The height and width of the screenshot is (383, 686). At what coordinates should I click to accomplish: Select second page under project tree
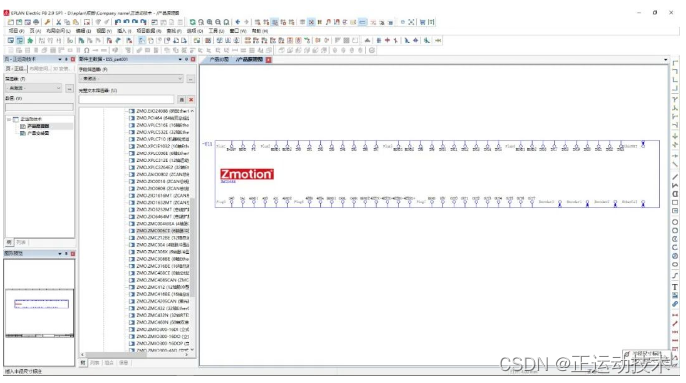pos(35,133)
